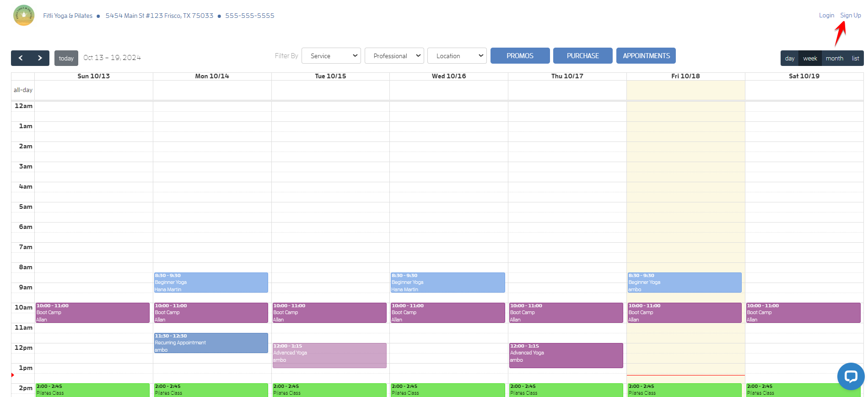Select Thu 10/17 column header

pos(567,76)
